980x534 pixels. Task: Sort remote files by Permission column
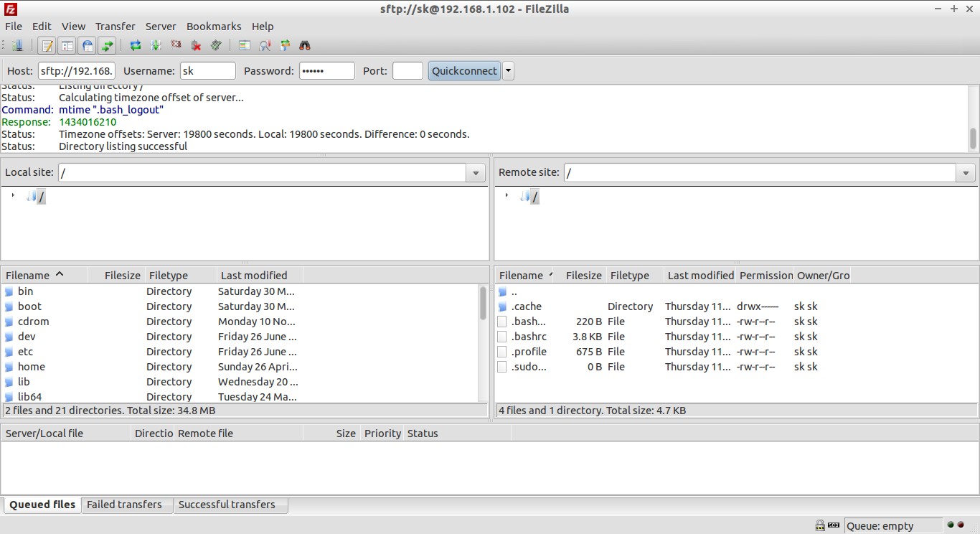[x=765, y=275]
